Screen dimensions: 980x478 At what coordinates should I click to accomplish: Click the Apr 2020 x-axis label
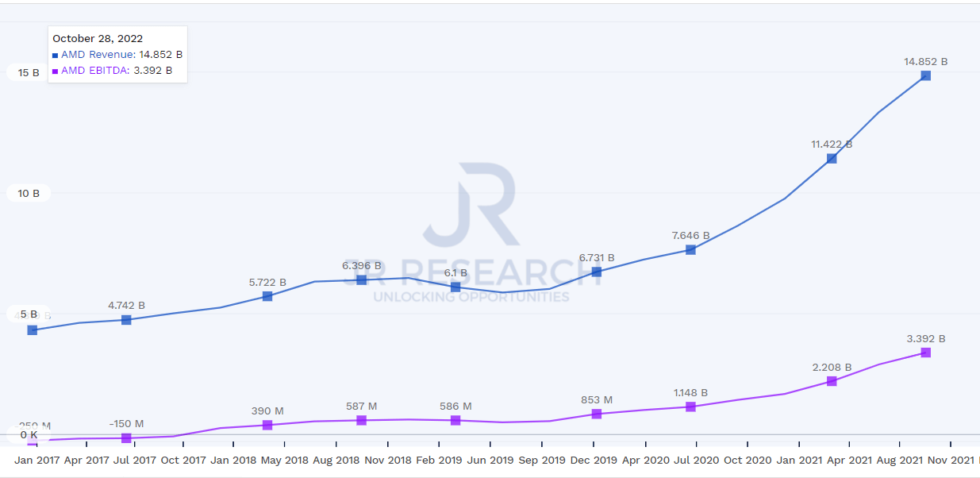pyautogui.click(x=644, y=459)
